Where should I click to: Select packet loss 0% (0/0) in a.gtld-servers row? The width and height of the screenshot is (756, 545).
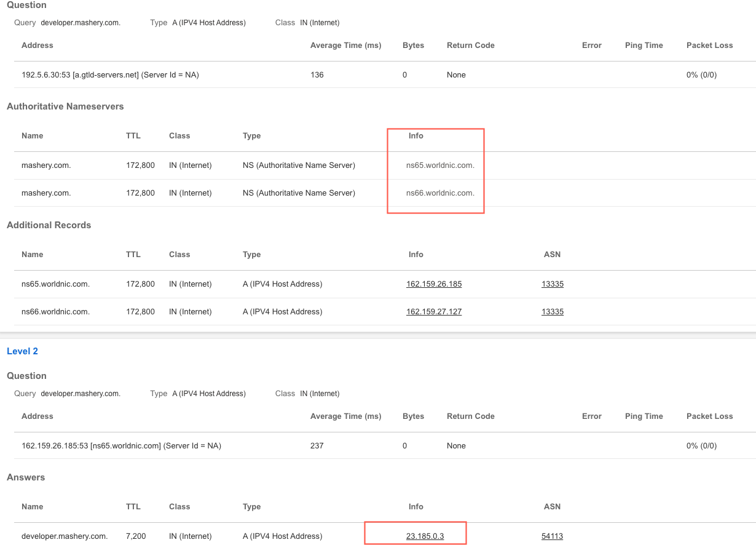702,75
